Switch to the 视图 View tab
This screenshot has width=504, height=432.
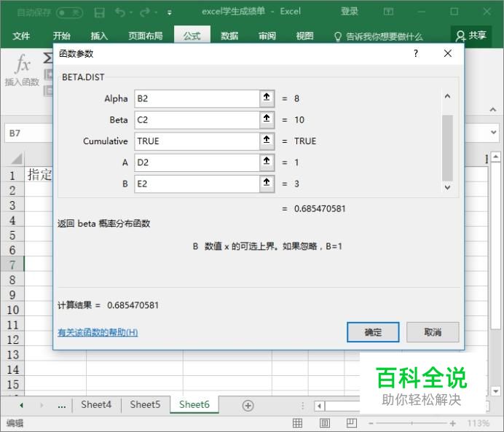tap(304, 36)
